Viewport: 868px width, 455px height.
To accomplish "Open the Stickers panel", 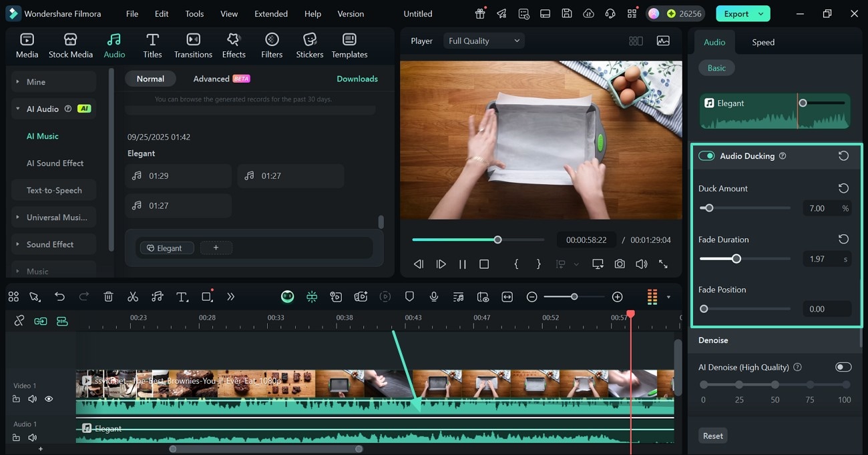I will (309, 45).
